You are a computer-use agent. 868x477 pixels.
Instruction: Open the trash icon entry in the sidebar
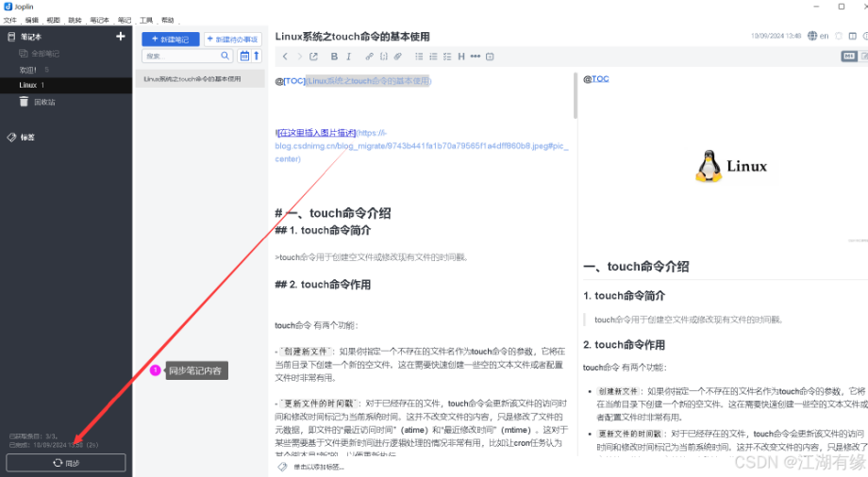tap(24, 101)
